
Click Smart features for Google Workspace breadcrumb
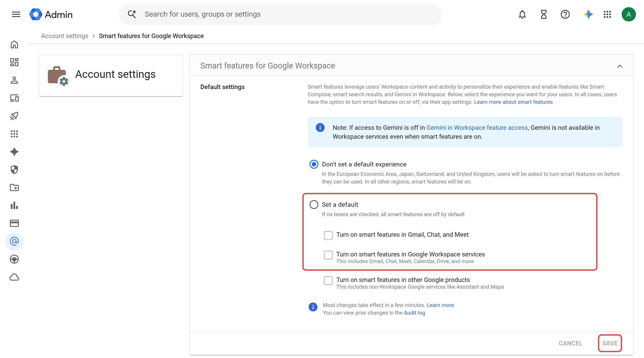(151, 36)
